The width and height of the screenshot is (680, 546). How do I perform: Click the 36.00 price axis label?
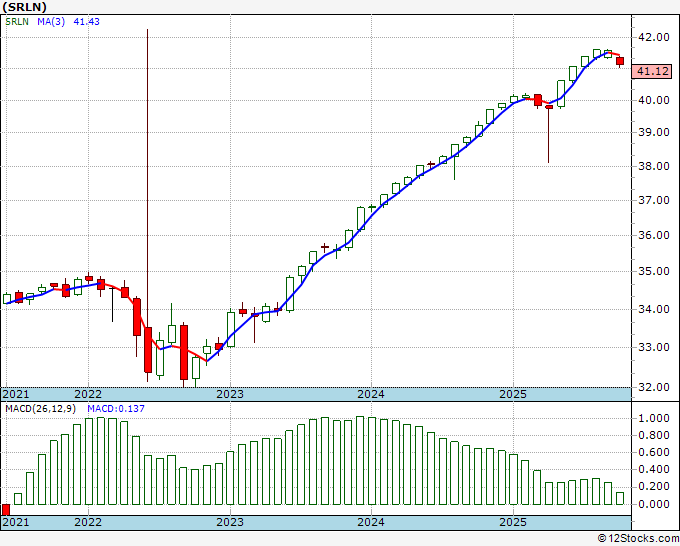coord(654,235)
